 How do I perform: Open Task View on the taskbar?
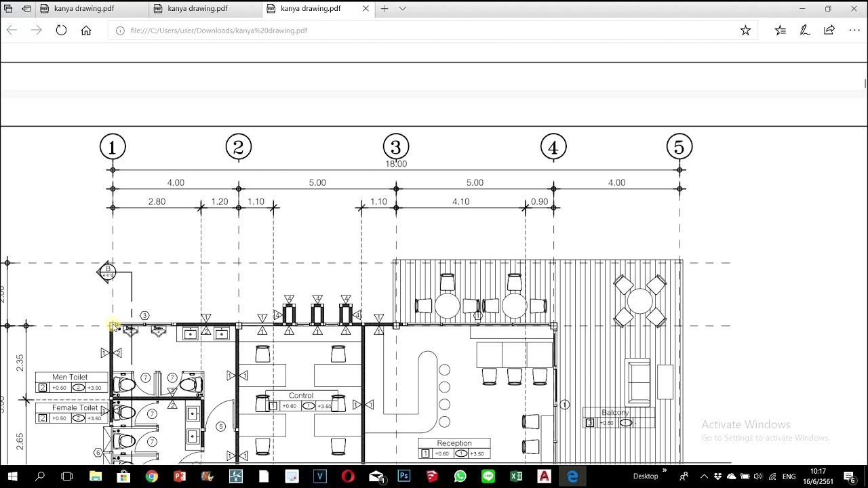point(66,476)
